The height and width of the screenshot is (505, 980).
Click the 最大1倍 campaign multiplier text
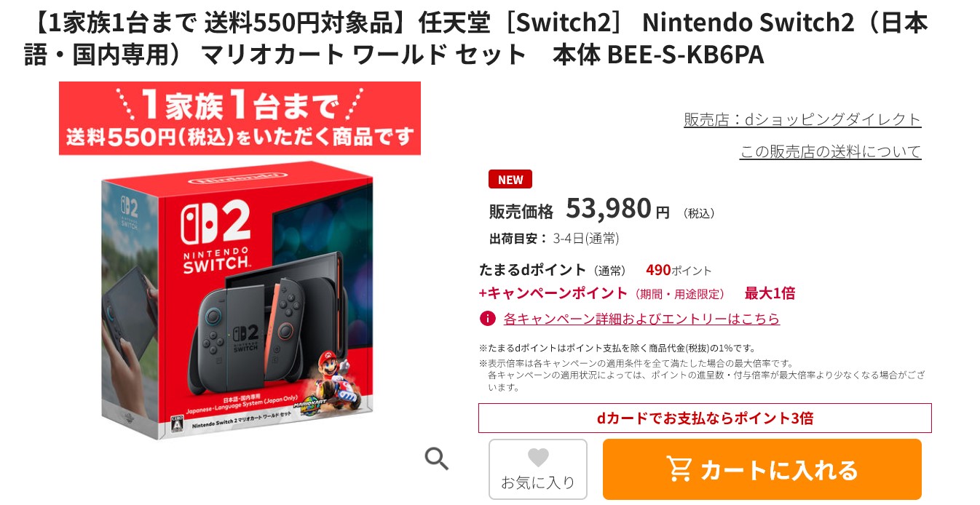770,293
